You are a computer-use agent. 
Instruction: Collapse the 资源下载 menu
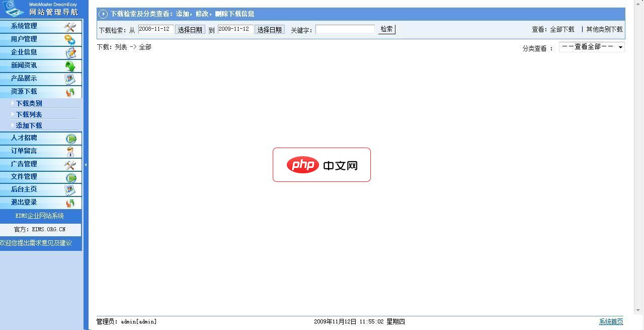(41, 92)
